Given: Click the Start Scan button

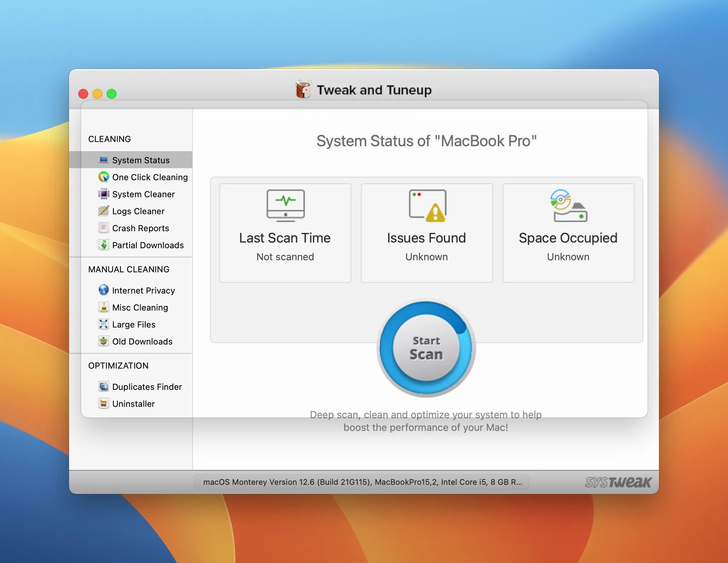Looking at the screenshot, I should point(426,348).
